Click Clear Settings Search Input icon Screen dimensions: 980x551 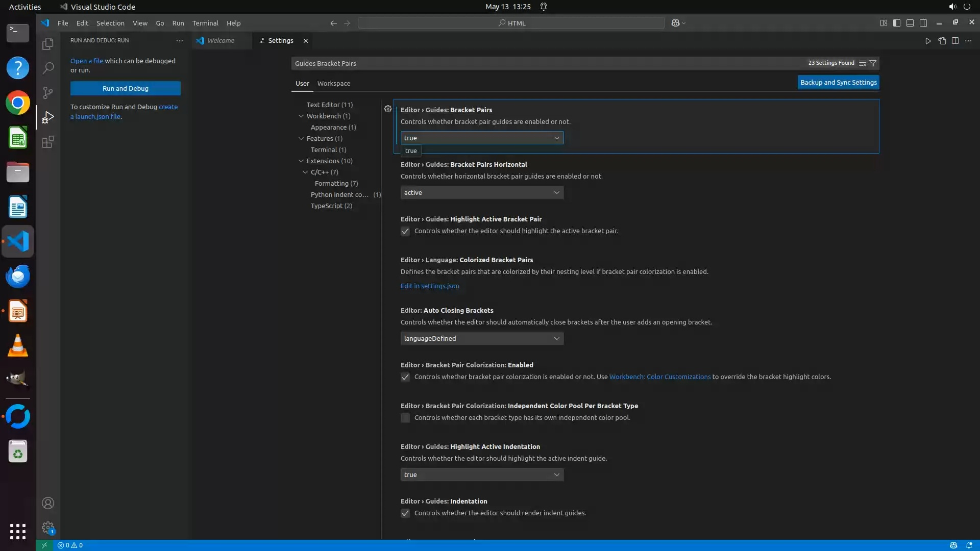[863, 63]
